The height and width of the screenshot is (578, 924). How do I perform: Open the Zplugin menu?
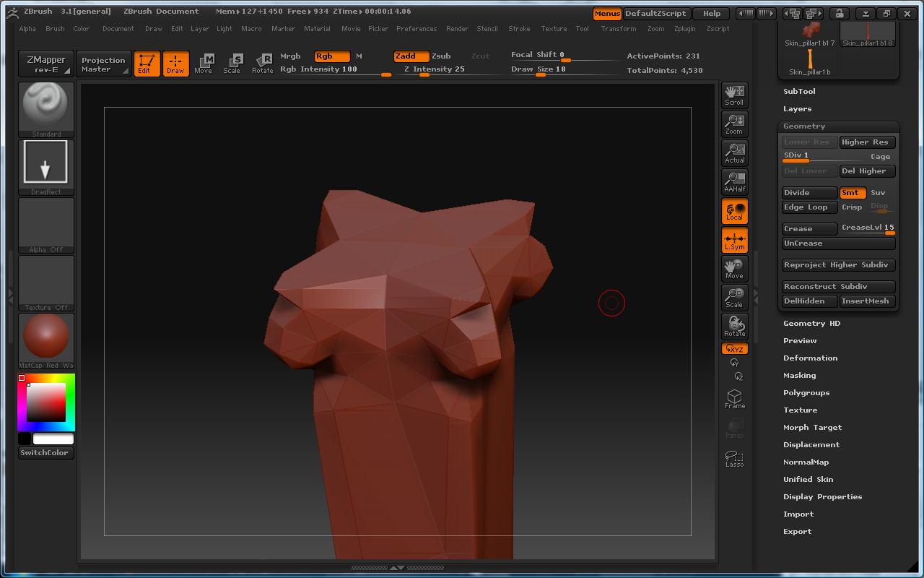685,29
